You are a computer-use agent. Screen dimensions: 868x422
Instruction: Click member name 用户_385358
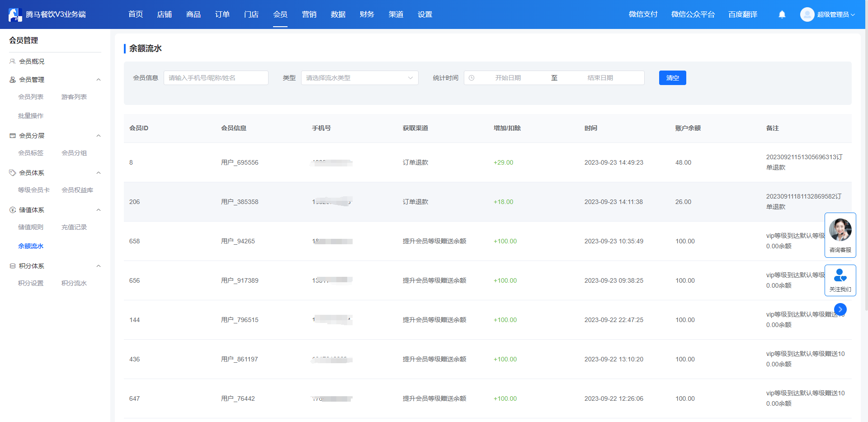[240, 202]
